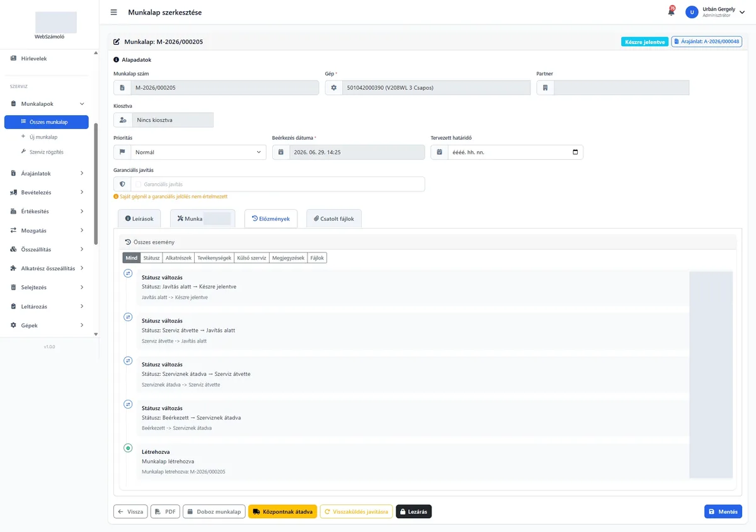
Task: Click the Központnak átadva button
Action: click(x=283, y=512)
